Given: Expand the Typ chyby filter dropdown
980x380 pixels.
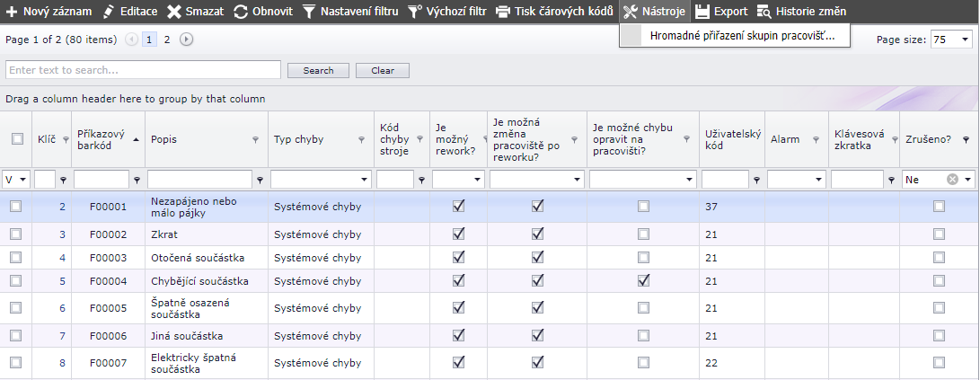Looking at the screenshot, I should 362,180.
